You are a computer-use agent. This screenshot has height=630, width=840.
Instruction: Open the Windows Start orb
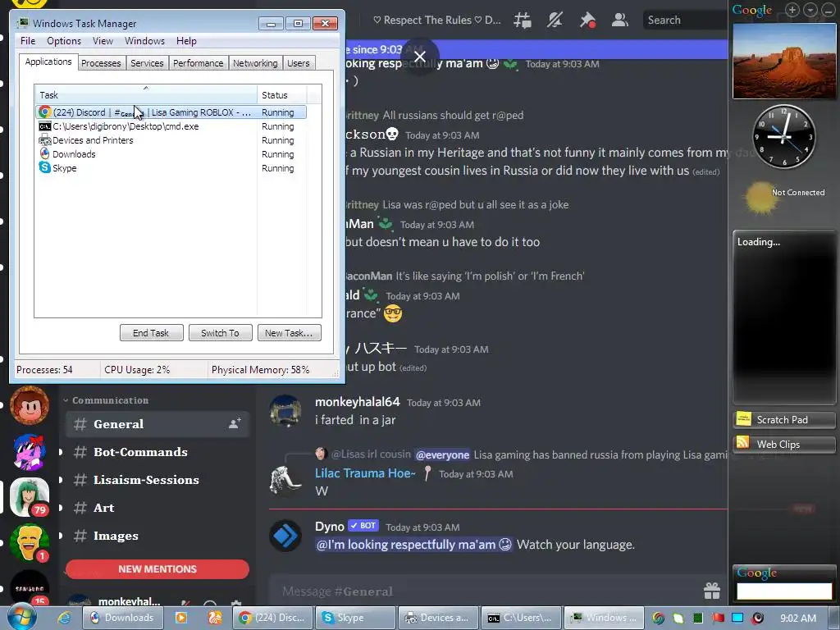21,618
